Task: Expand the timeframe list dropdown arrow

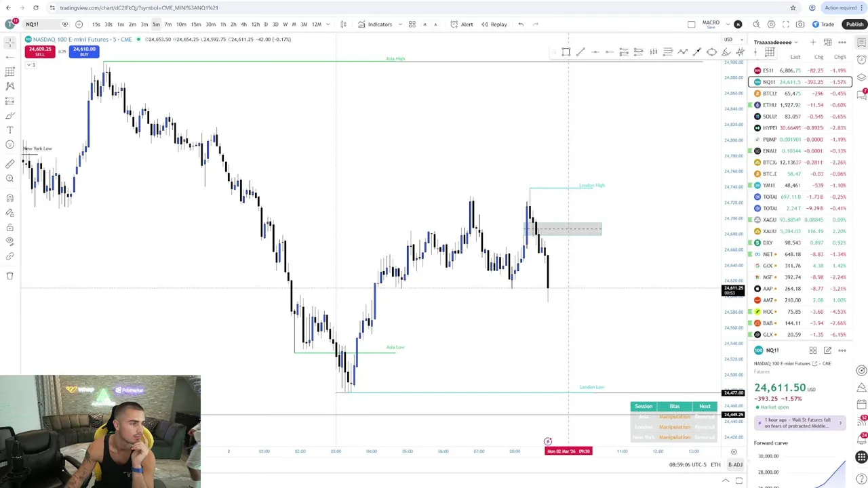Action: 328,24
